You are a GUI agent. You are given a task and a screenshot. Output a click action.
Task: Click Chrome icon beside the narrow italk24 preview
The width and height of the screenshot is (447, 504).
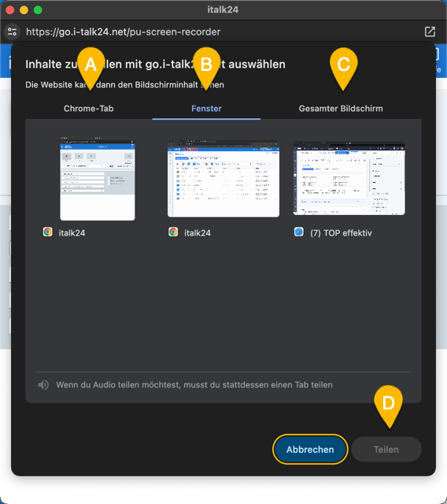click(x=47, y=232)
